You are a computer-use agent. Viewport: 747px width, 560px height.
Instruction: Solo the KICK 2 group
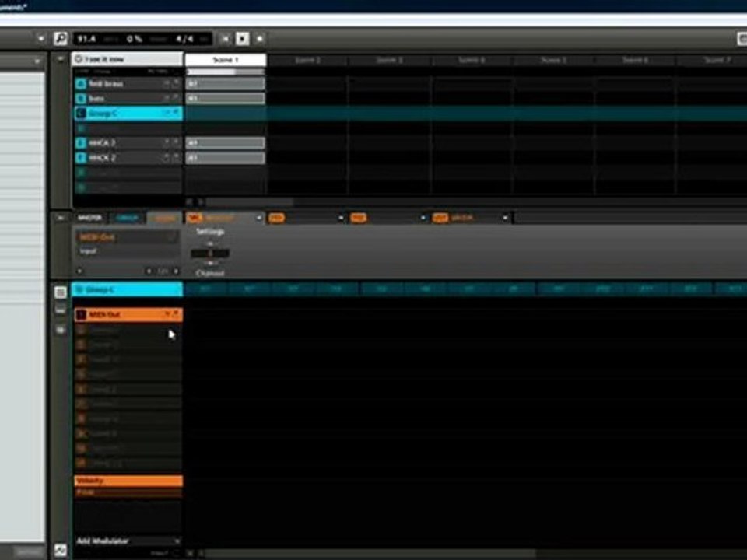(176, 158)
